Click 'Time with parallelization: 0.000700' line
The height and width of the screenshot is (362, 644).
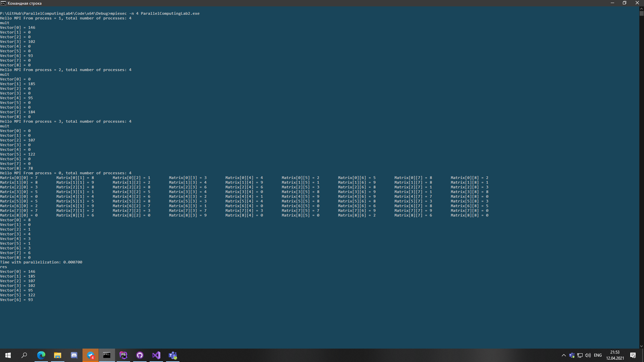click(x=41, y=262)
